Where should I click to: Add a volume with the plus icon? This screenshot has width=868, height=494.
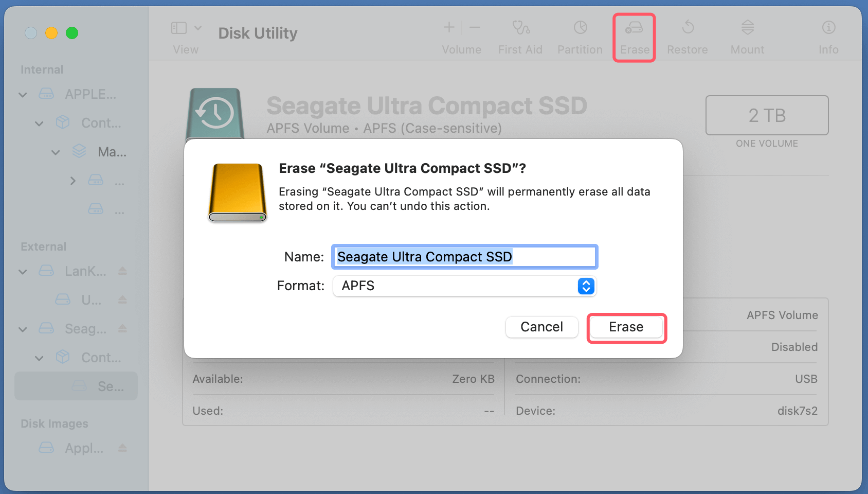click(448, 27)
